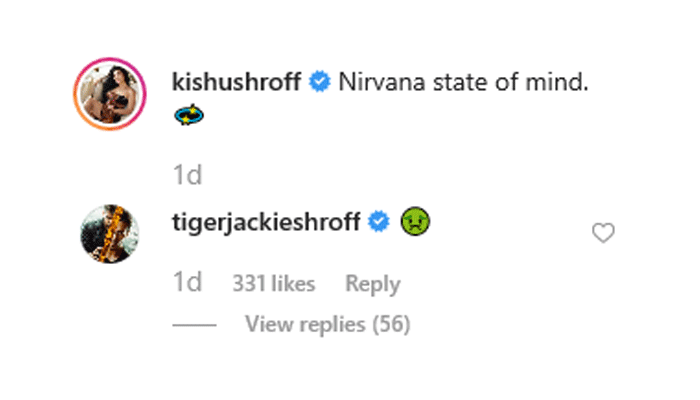Image resolution: width=700 pixels, height=400 pixels.
Task: Expand View replies (56)
Action: point(327,324)
